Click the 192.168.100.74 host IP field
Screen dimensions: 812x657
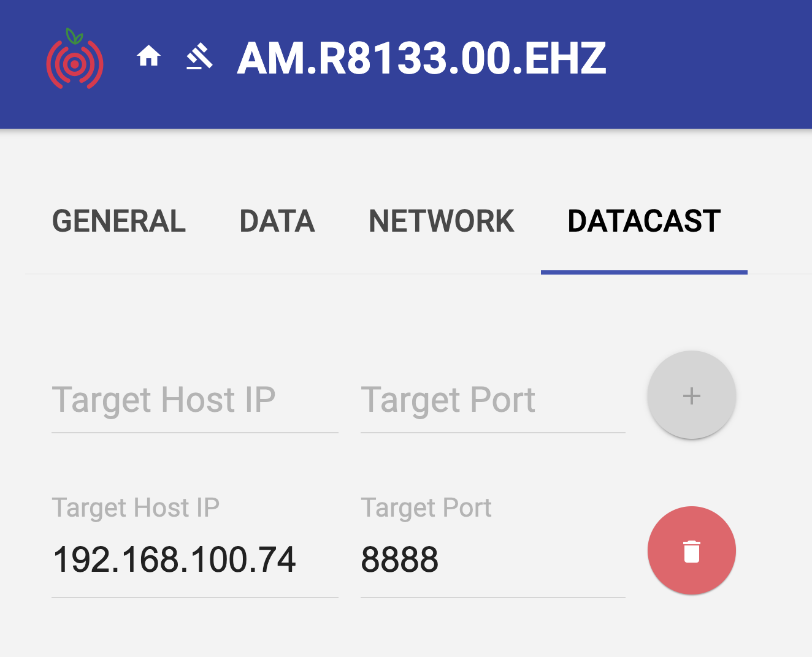tap(194, 560)
